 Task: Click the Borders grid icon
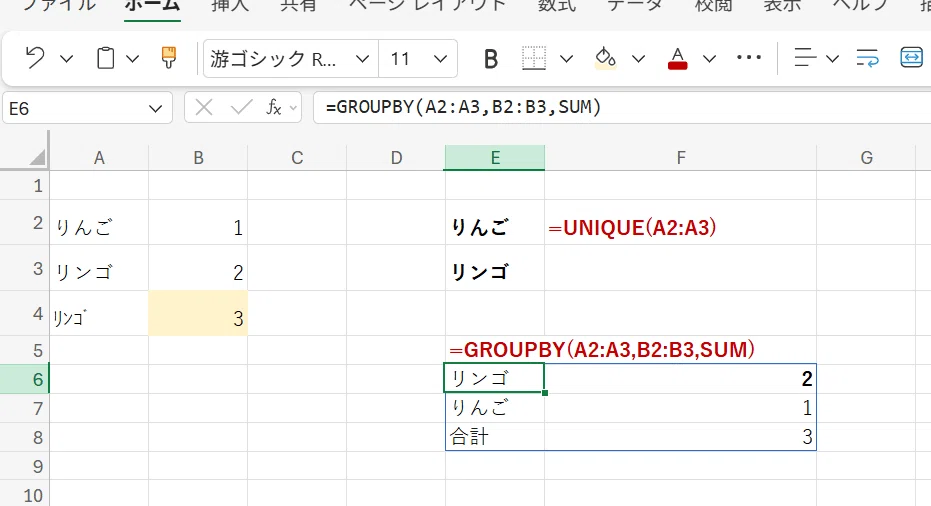(x=534, y=58)
